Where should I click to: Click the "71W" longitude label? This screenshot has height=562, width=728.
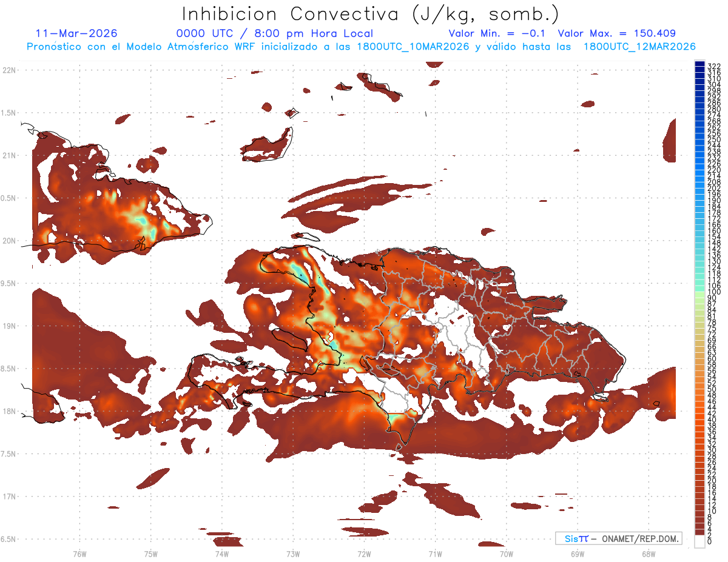[435, 554]
